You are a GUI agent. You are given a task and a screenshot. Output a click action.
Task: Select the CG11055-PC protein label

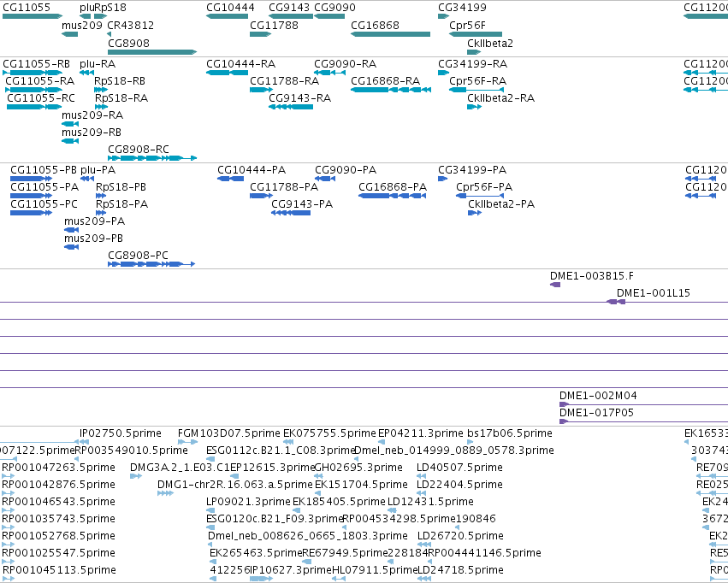tap(44, 204)
